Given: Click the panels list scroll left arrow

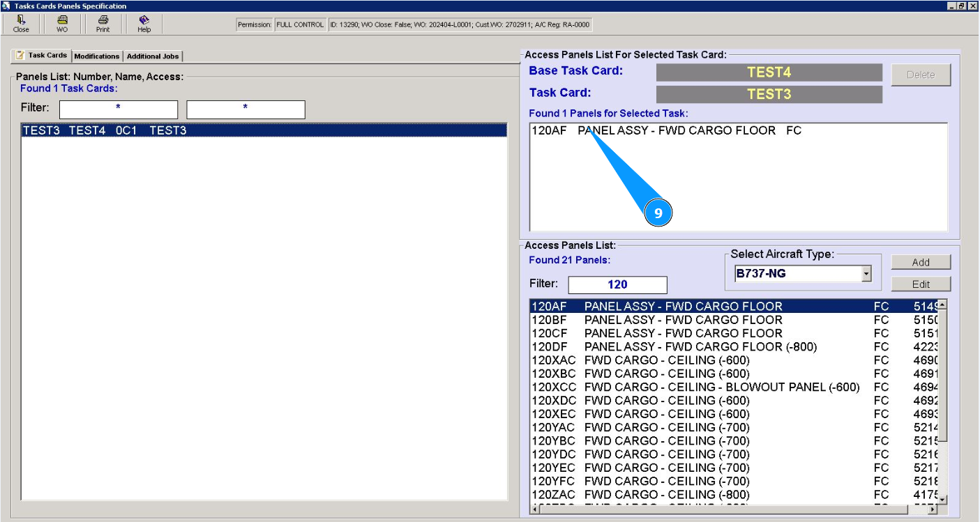Looking at the screenshot, I should [x=535, y=509].
